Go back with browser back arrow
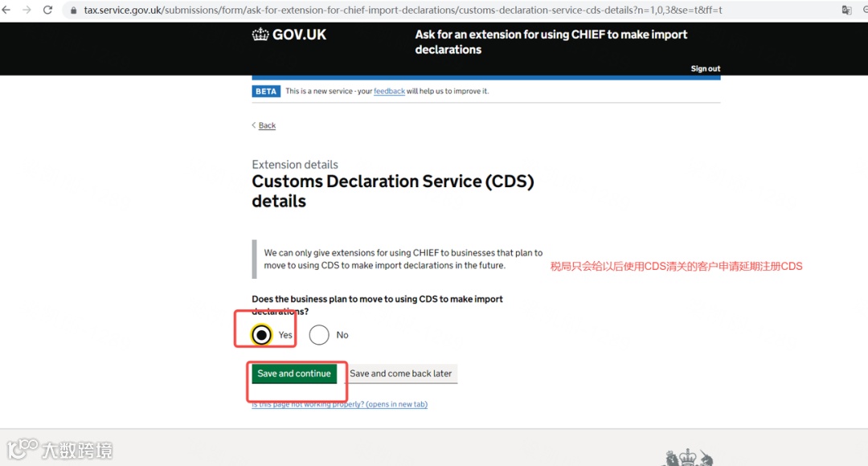 point(6,10)
